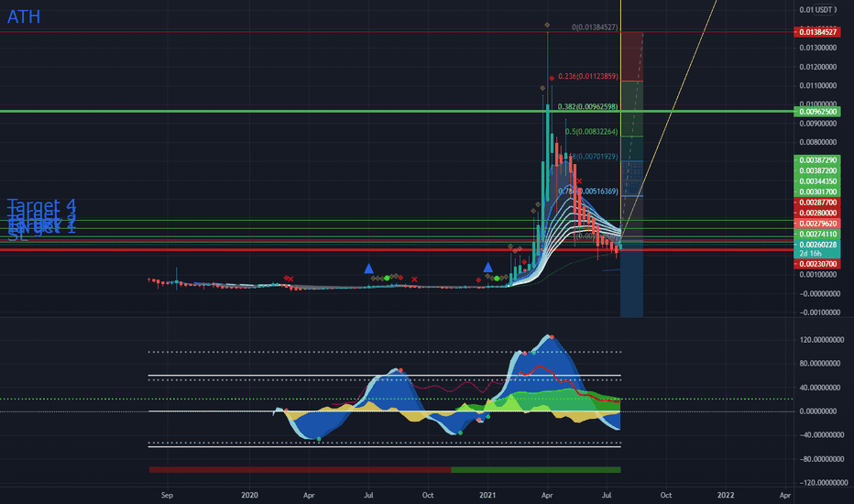Click the SL text label

click(17, 236)
